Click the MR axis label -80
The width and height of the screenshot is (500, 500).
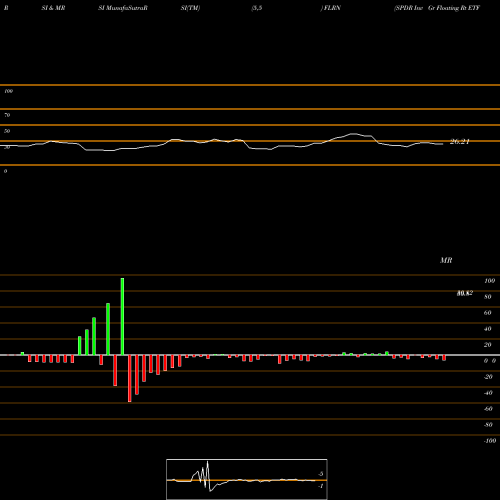click(488, 425)
